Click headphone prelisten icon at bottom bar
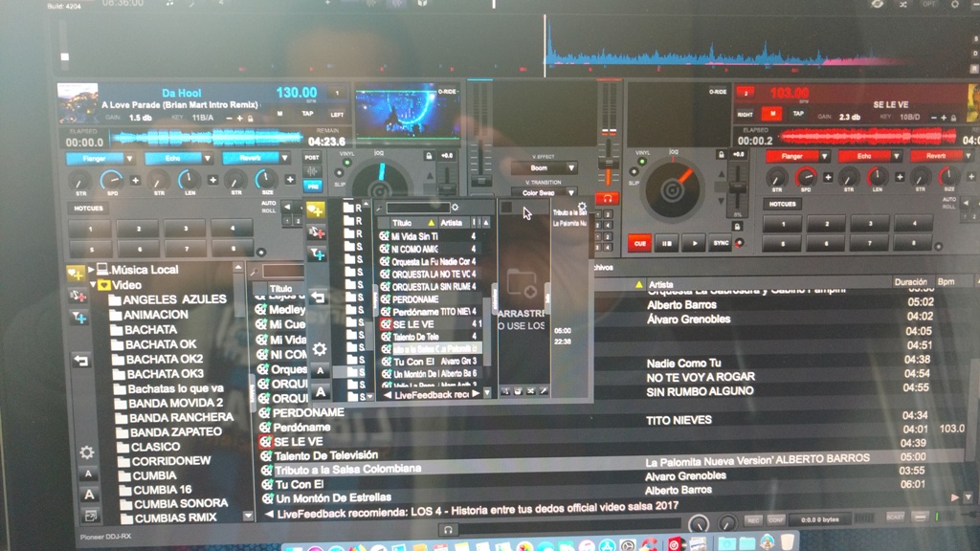The image size is (980, 551). tap(448, 530)
